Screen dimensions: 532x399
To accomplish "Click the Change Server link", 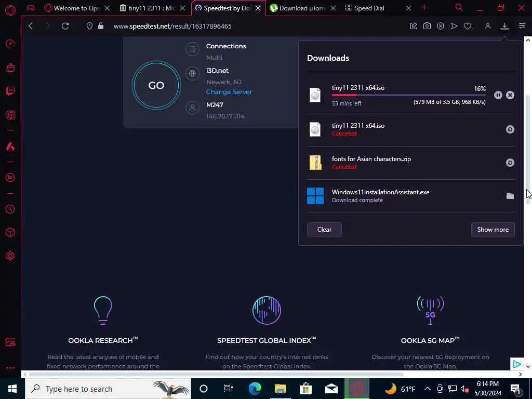I will pos(229,92).
